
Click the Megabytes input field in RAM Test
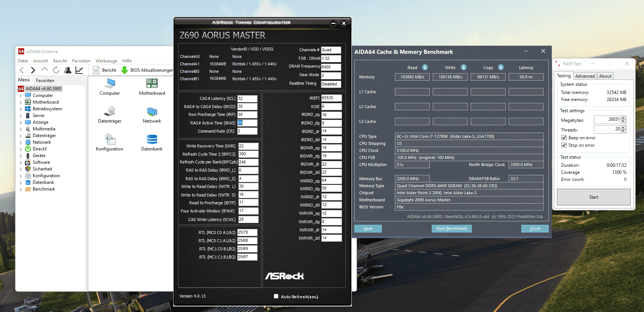(x=607, y=120)
